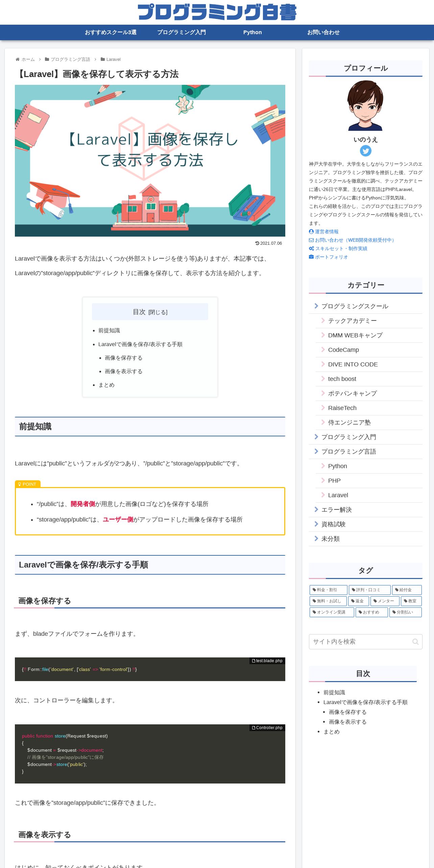Open プログラミング入門 in navigation bar
The height and width of the screenshot is (868, 434).
click(x=182, y=32)
